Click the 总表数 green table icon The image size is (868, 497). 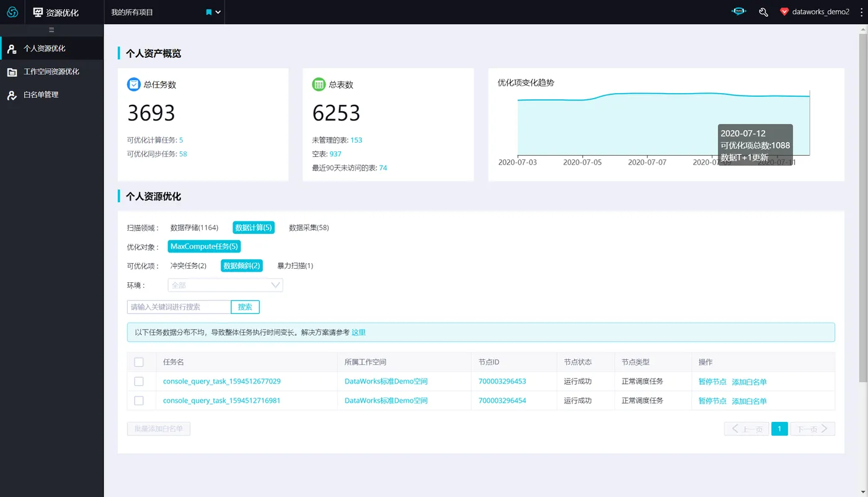coord(319,84)
